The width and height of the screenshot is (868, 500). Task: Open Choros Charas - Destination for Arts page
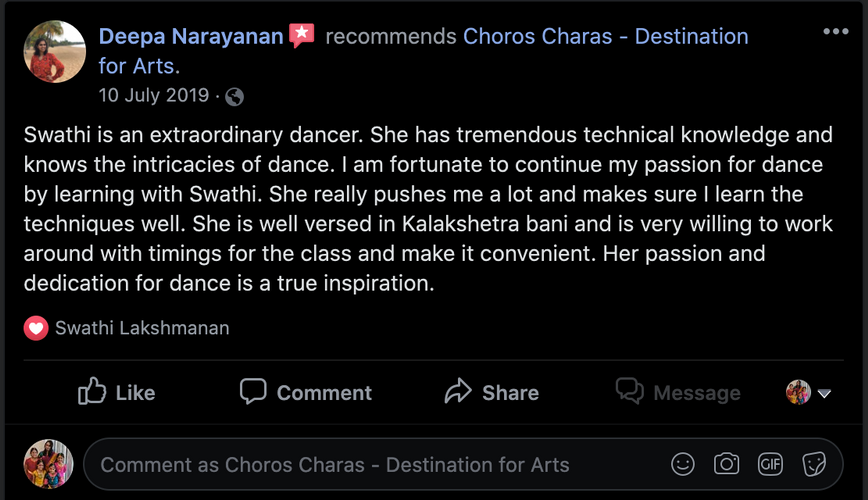pos(605,36)
